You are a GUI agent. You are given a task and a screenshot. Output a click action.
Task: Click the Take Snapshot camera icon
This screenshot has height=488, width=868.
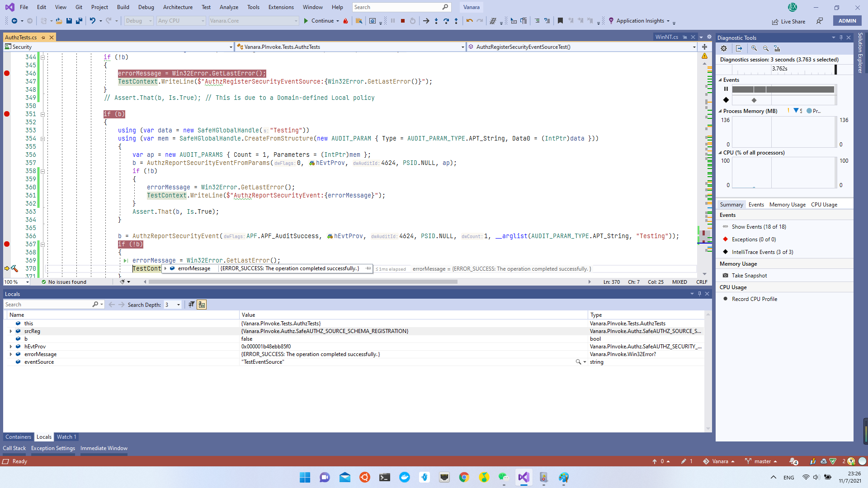[726, 276]
